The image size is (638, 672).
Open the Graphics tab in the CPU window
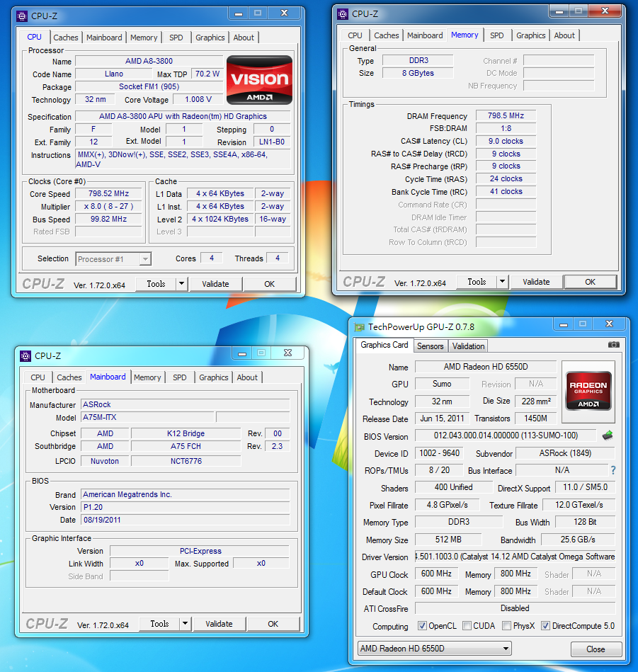click(x=210, y=38)
